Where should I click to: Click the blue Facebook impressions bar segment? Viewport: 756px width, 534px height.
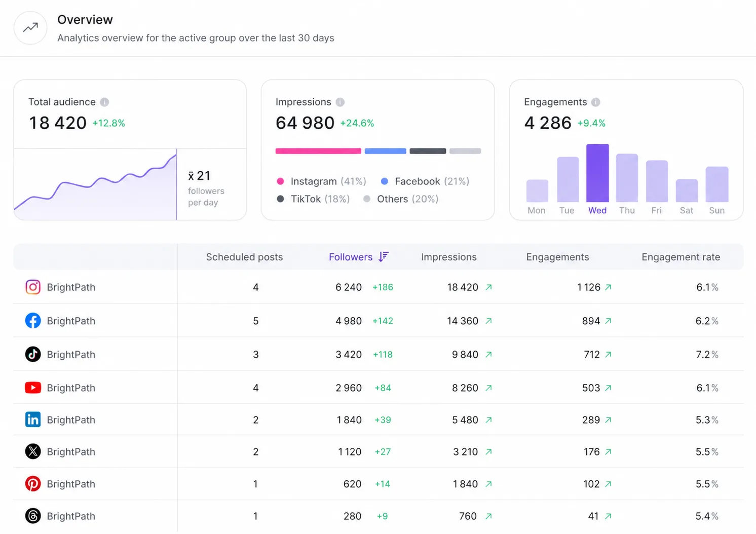coord(385,151)
